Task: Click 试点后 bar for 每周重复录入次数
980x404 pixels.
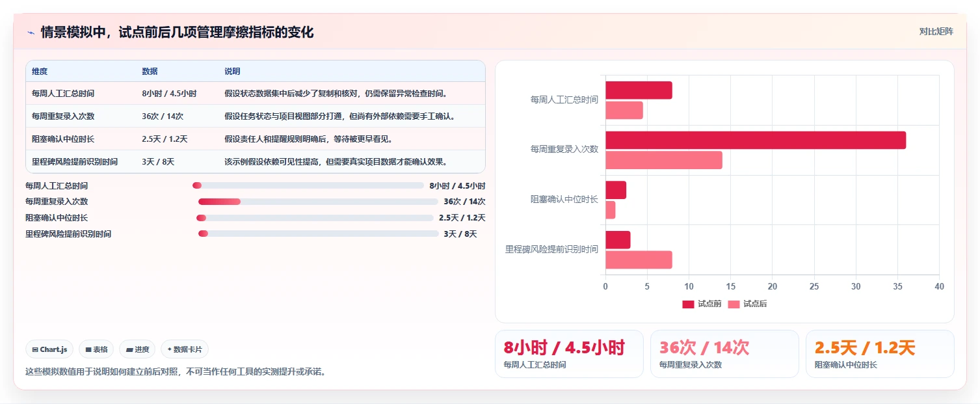Action: [x=664, y=160]
